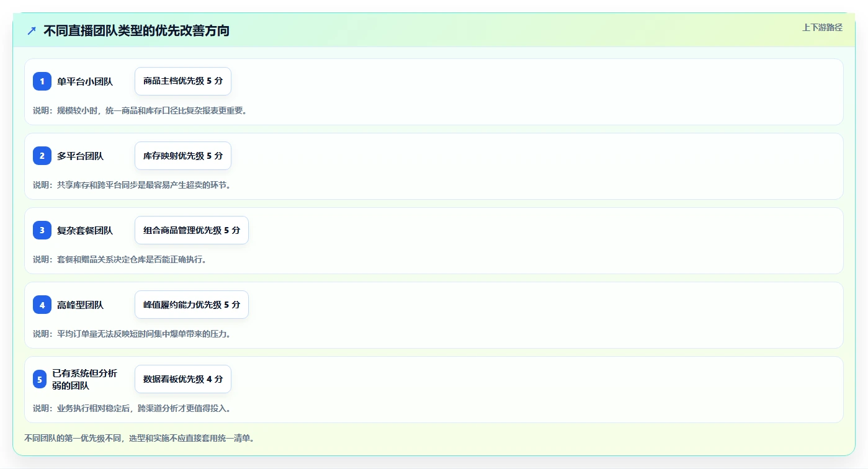Click the 已有系统但分析弱的团队 row label
This screenshot has width=868, height=469.
[x=85, y=379]
